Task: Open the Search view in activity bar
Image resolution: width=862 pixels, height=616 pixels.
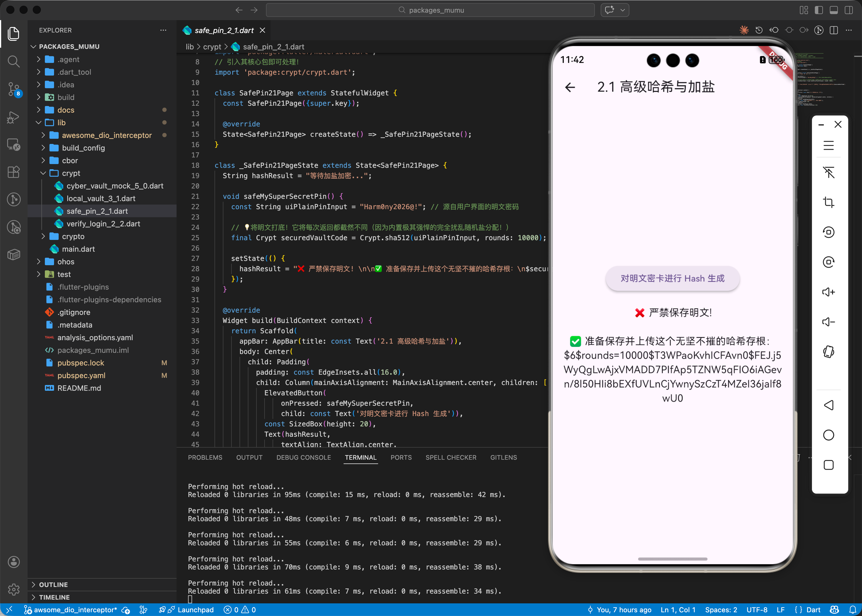Action: click(x=14, y=61)
